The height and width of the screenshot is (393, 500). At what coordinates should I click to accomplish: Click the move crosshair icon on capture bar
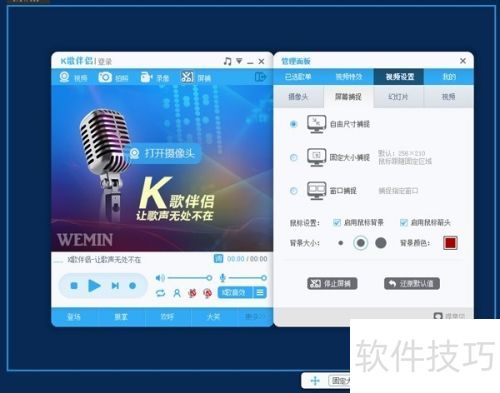(x=315, y=380)
